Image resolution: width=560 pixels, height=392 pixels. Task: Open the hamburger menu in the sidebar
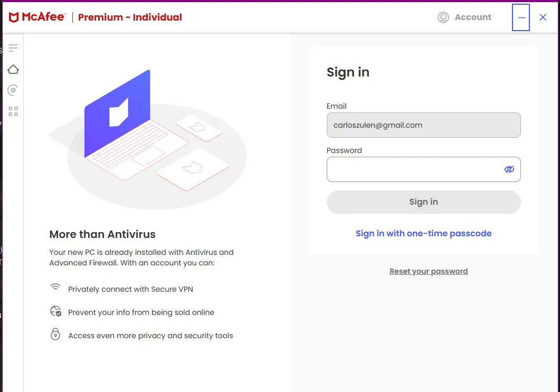[13, 48]
